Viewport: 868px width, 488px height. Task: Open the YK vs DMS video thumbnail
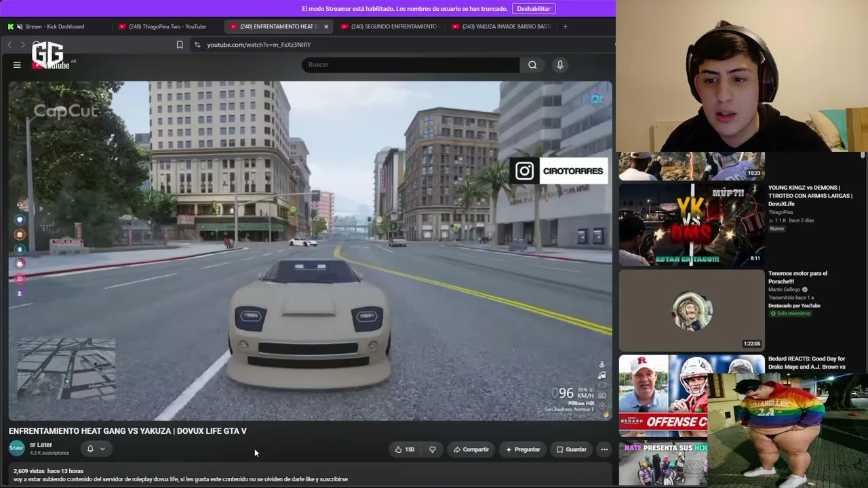click(x=692, y=224)
